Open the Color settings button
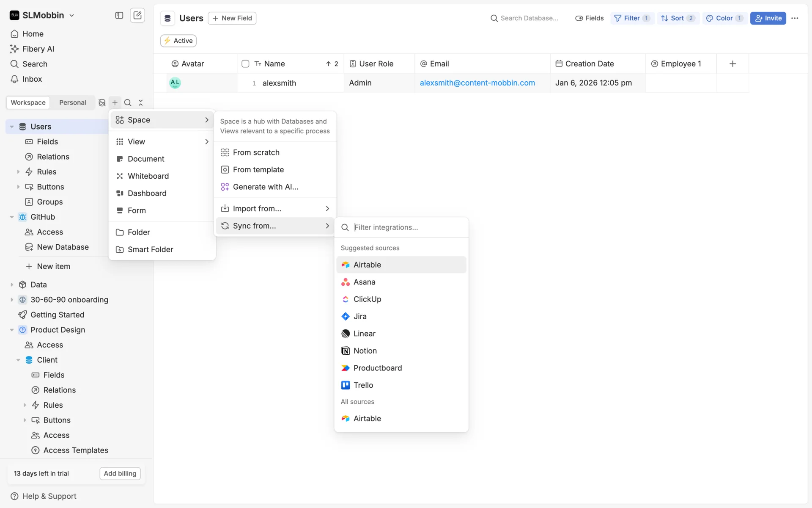 click(x=724, y=18)
